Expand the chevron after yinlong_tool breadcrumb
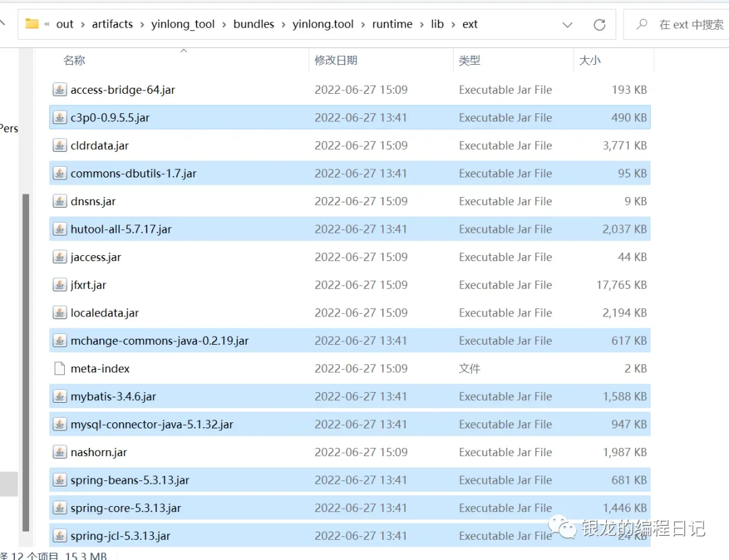 [x=224, y=24]
